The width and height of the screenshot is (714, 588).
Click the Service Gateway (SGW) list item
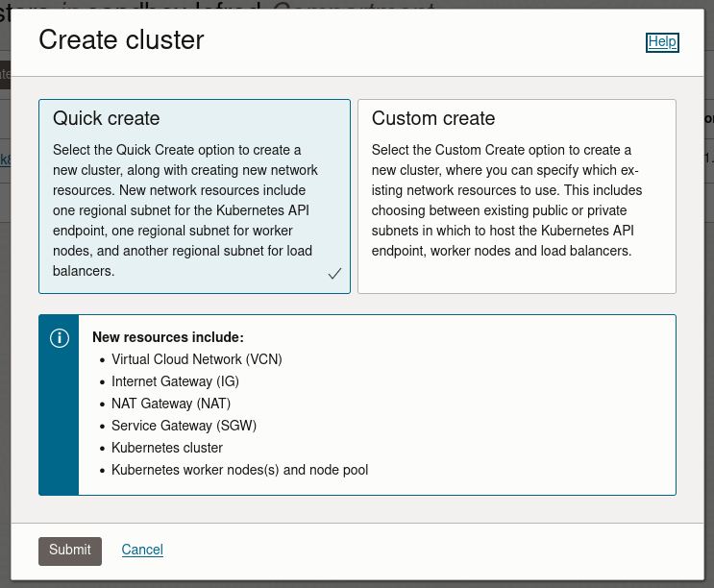184,426
